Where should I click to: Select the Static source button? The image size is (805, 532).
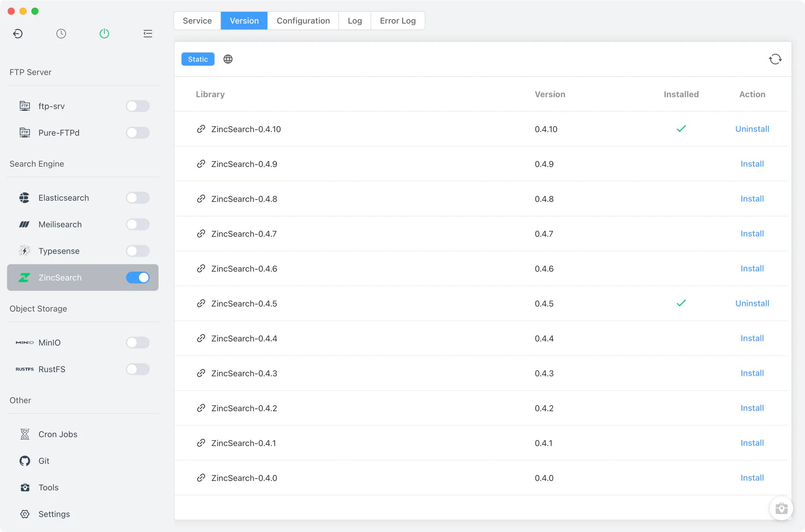[x=198, y=59]
